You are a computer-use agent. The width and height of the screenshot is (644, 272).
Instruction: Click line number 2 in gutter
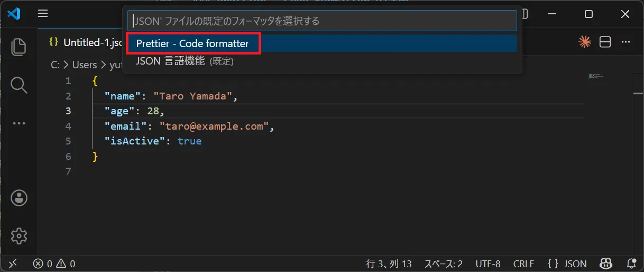(x=68, y=96)
